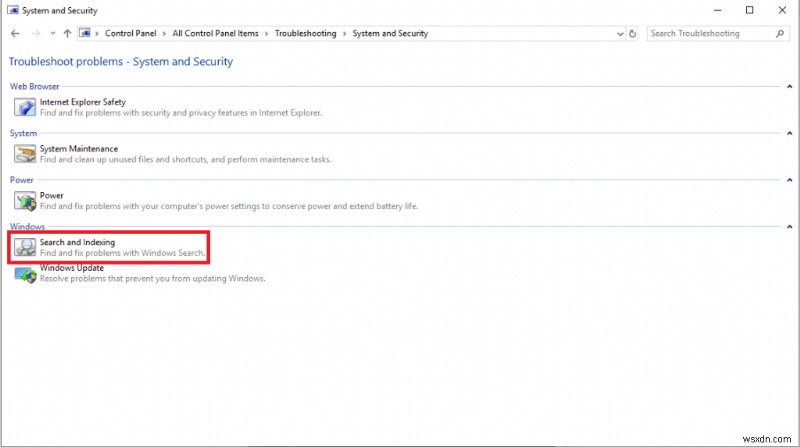The width and height of the screenshot is (800, 447).
Task: Click 'Find and fix problems with Windows Search.' text
Action: point(122,253)
